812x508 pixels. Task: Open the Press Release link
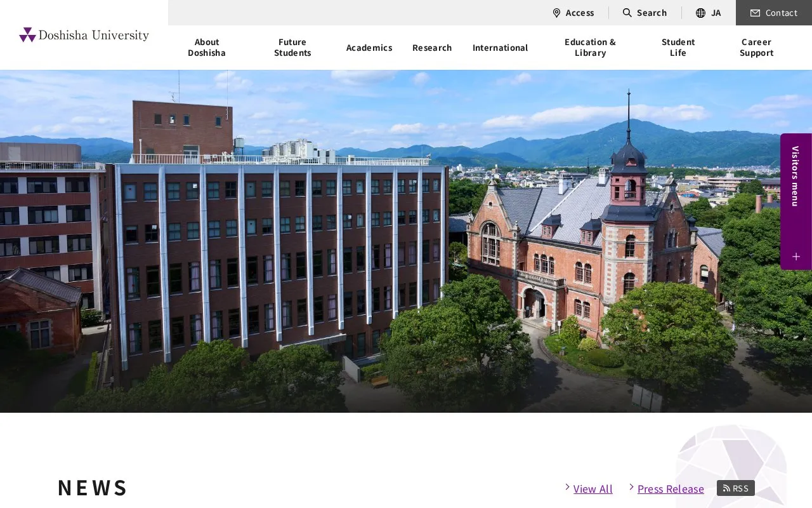point(671,488)
